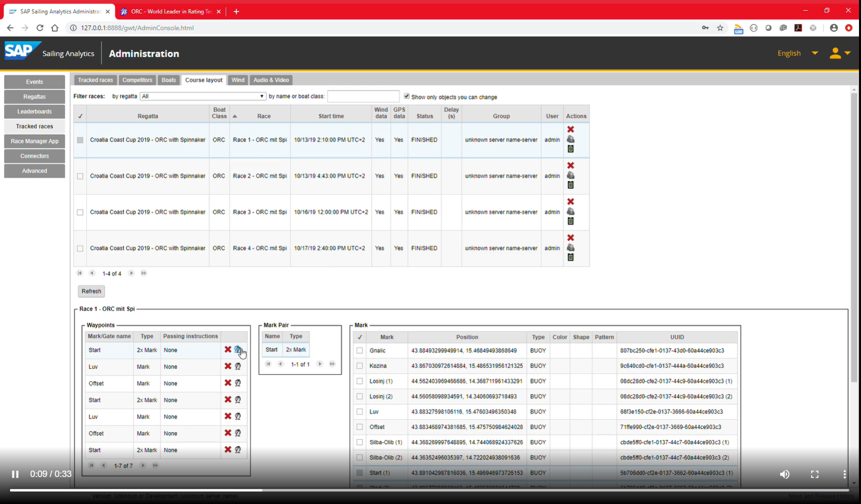861x504 pixels.
Task: Check the Losinj (1) mark checkbox
Action: coord(360,381)
